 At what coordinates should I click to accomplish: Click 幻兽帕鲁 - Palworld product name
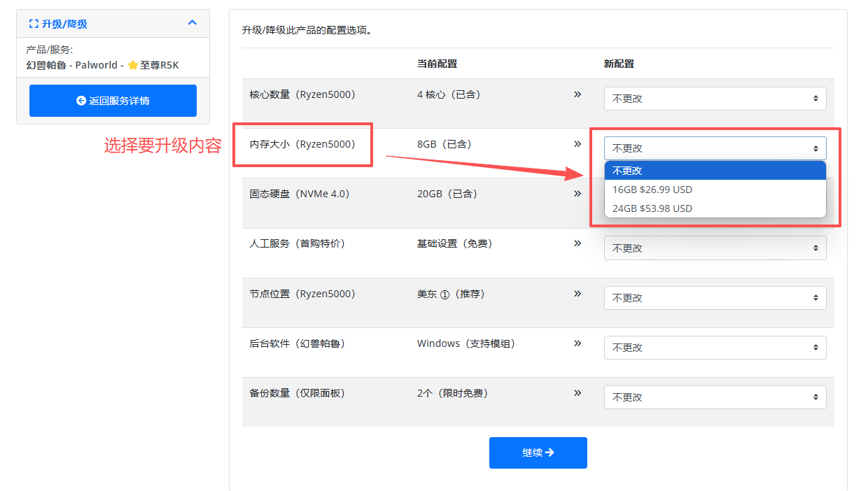(72, 65)
